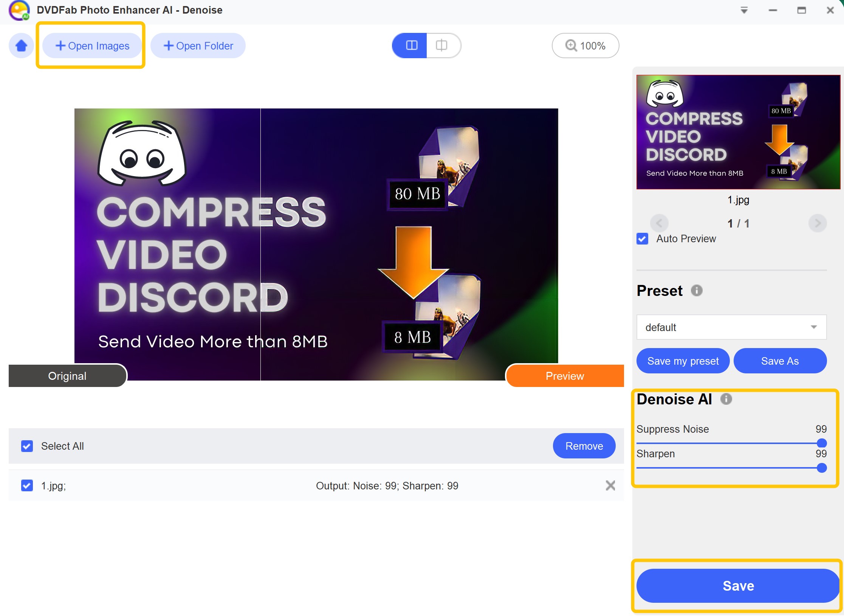Image resolution: width=844 pixels, height=616 pixels.
Task: Click the DVDFab home icon
Action: 22,45
